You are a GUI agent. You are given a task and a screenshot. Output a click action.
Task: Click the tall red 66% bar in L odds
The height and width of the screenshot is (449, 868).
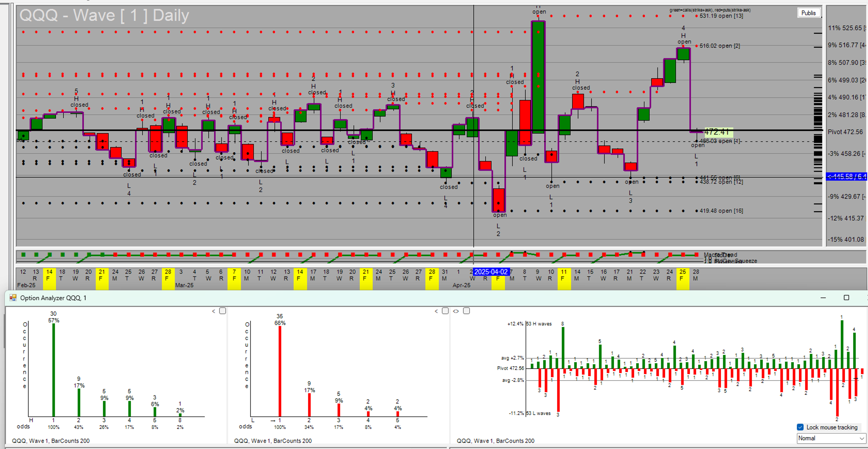tap(280, 371)
